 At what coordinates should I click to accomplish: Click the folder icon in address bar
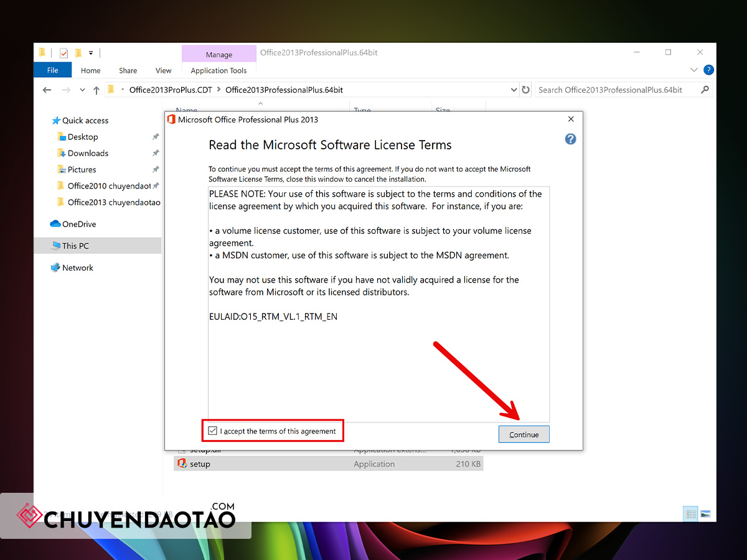coord(111,90)
